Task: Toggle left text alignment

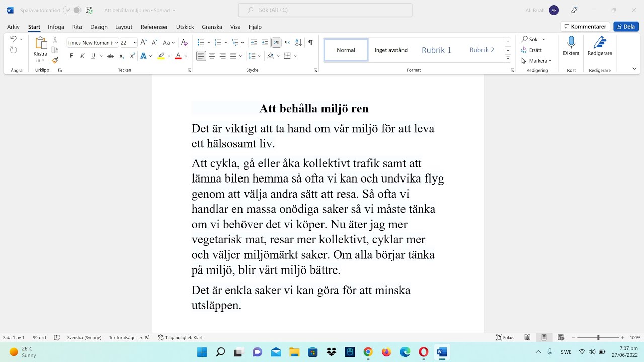Action: (x=201, y=56)
